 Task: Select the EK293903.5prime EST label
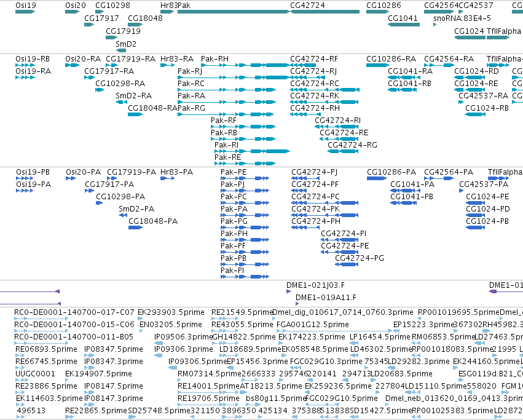(171, 312)
